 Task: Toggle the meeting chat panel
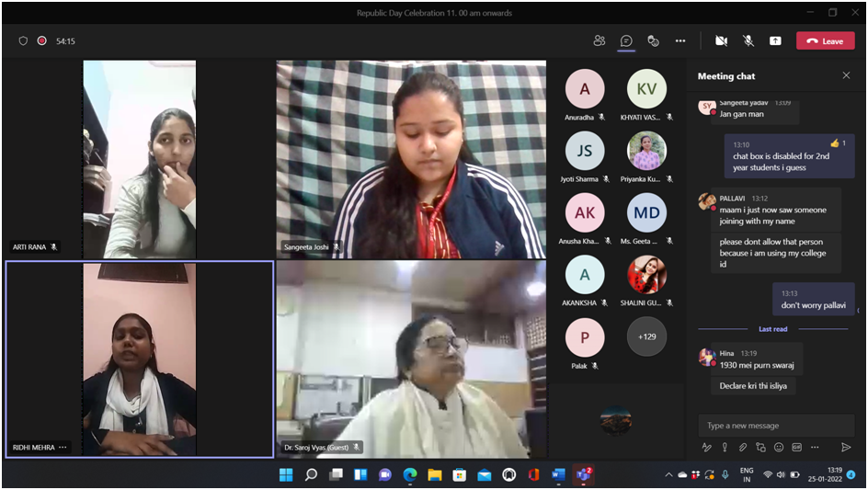point(626,40)
